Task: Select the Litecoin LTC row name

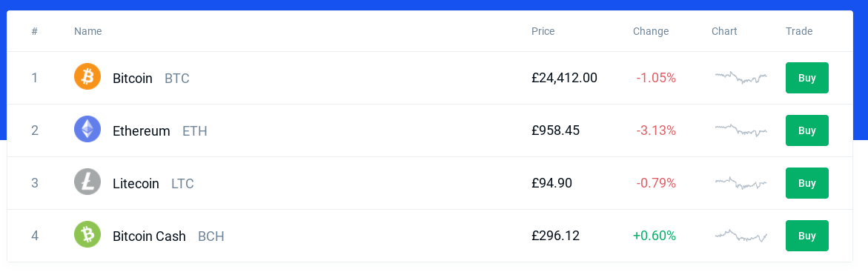Action: point(153,183)
